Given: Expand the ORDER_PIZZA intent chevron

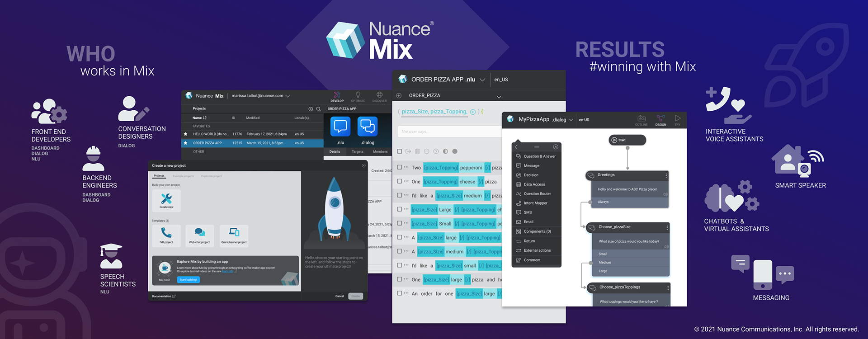Looking at the screenshot, I should pos(499,97).
